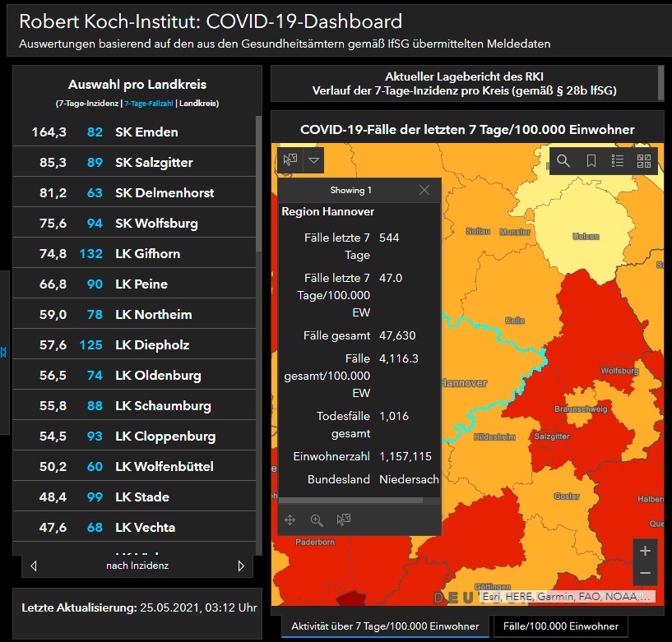Select LK Peine in the district list

click(134, 284)
